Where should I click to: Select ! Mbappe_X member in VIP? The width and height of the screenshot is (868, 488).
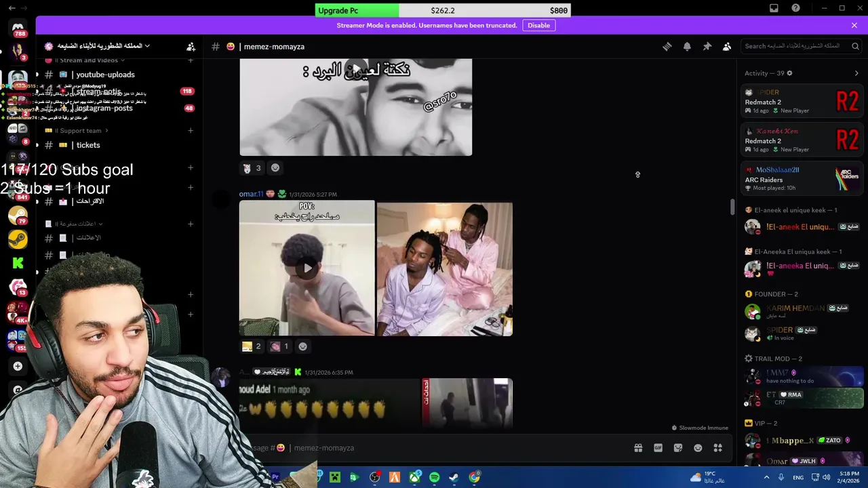tap(802, 441)
